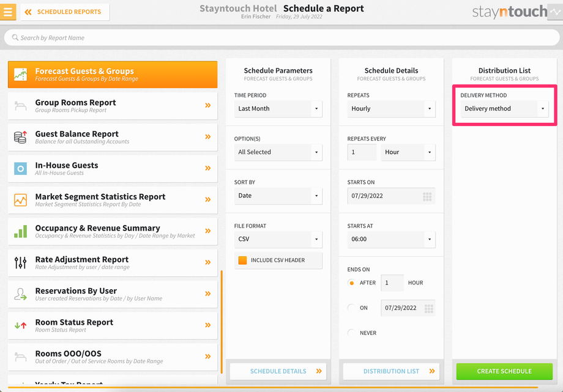Screen dimensions: 563x392
Task: Click the Starts On date field
Action: (392, 196)
